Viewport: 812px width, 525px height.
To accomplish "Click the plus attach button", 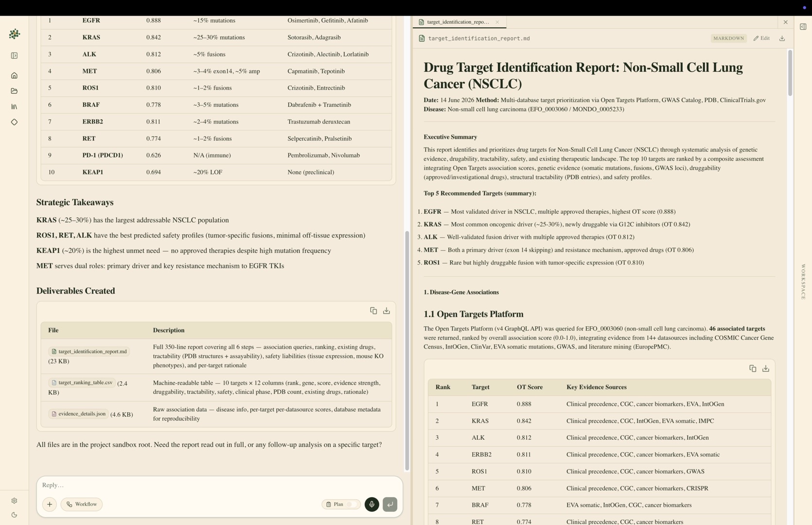I will 50,504.
